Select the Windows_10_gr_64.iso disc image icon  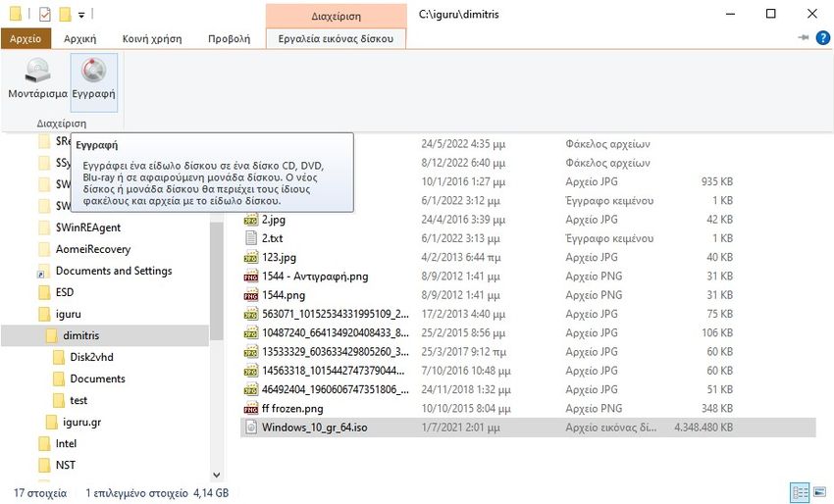(x=251, y=427)
